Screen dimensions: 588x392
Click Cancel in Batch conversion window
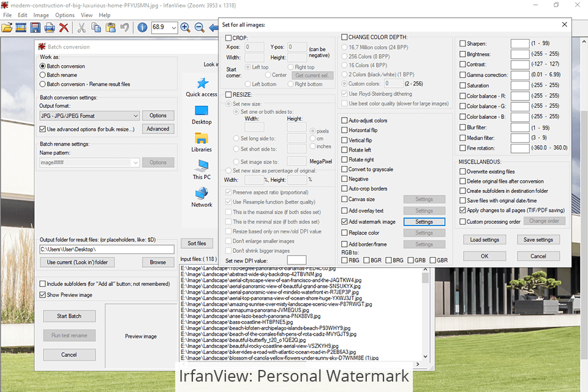point(69,355)
